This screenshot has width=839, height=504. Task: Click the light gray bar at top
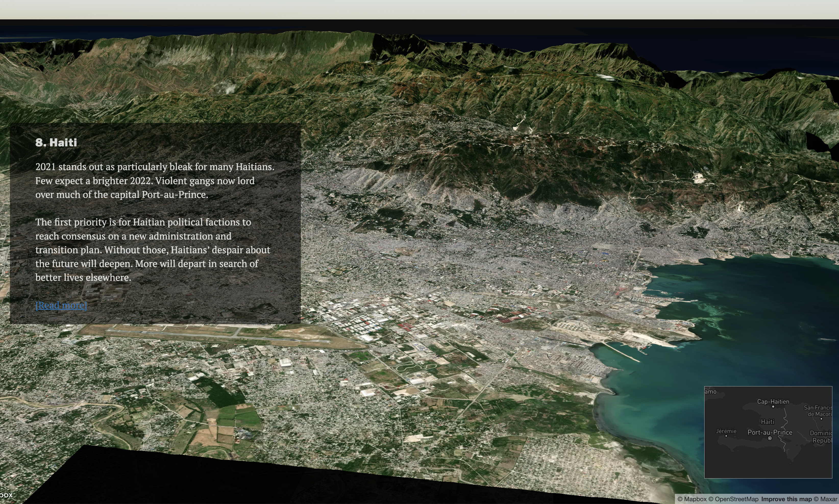(419, 9)
